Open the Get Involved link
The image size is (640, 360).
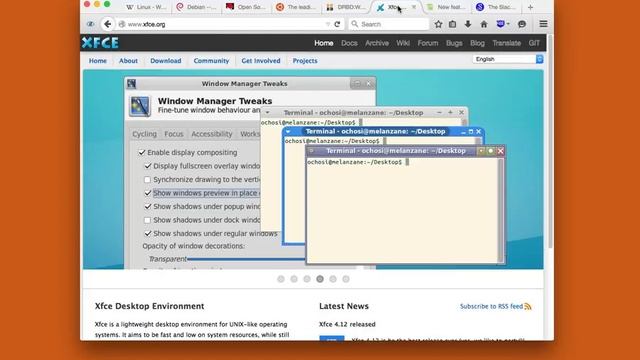261,60
